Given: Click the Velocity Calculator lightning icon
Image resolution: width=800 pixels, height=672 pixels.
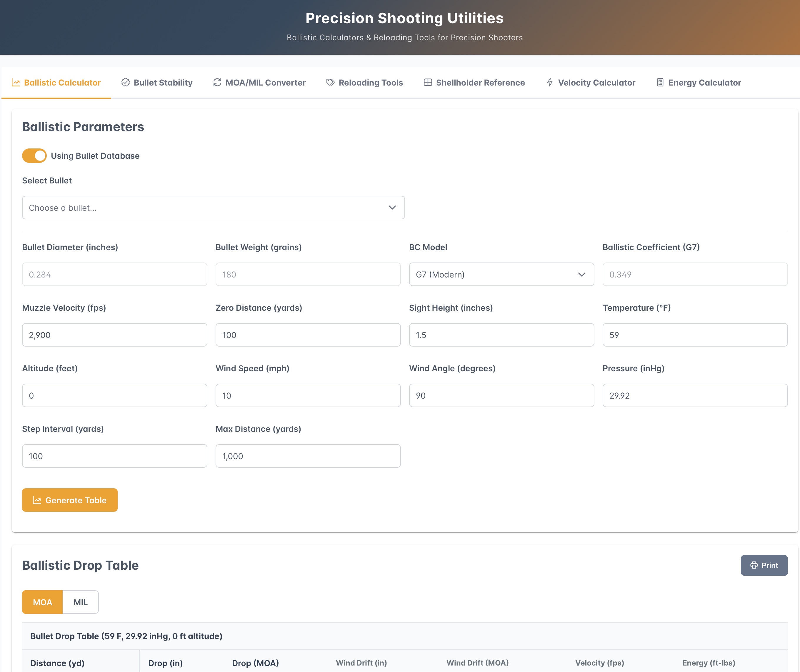Looking at the screenshot, I should pyautogui.click(x=550, y=82).
